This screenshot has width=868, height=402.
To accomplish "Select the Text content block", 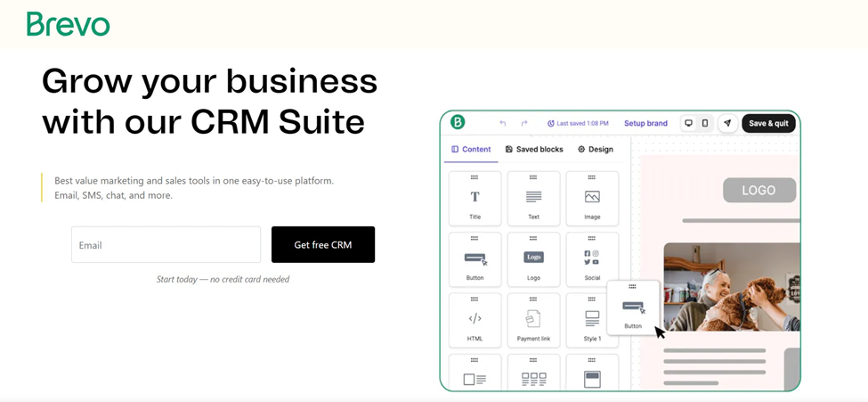I will pyautogui.click(x=533, y=199).
